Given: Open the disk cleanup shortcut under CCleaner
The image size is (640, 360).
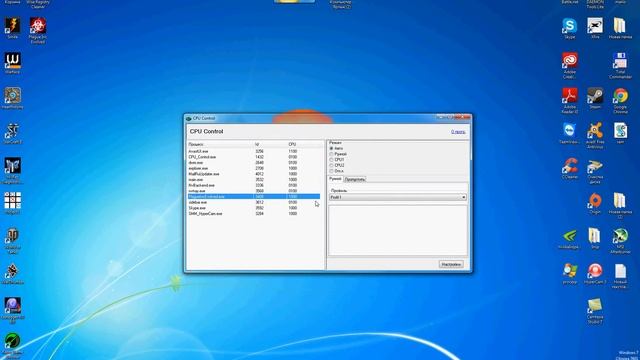Looking at the screenshot, I should 595,171.
